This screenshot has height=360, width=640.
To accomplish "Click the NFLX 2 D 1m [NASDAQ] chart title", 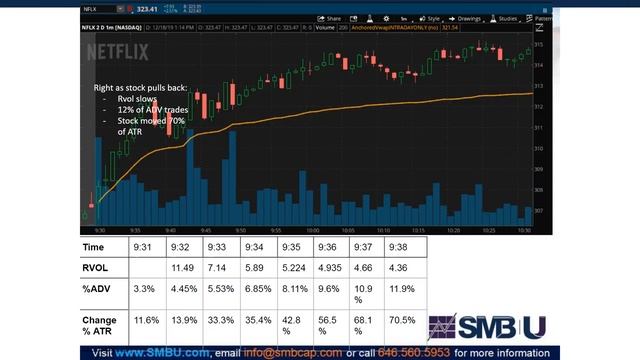I will coord(111,28).
